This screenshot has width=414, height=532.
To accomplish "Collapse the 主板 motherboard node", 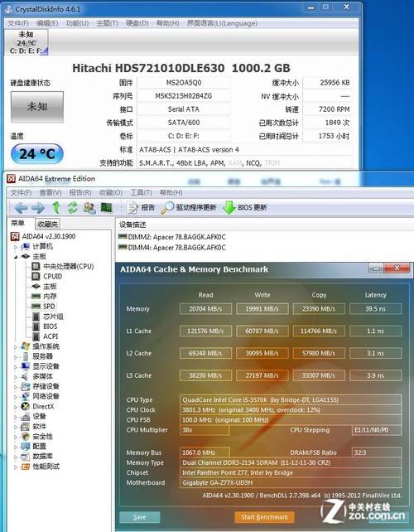I will point(16,257).
